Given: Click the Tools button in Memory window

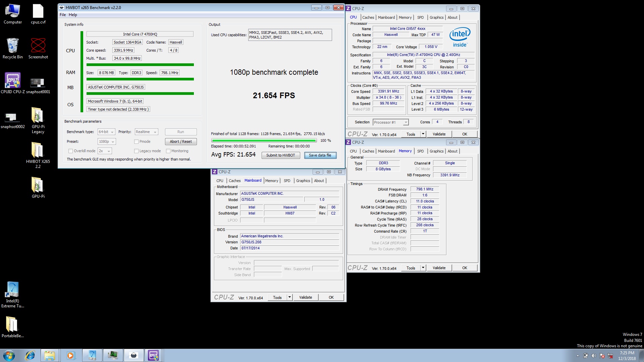Looking at the screenshot, I should tap(411, 268).
